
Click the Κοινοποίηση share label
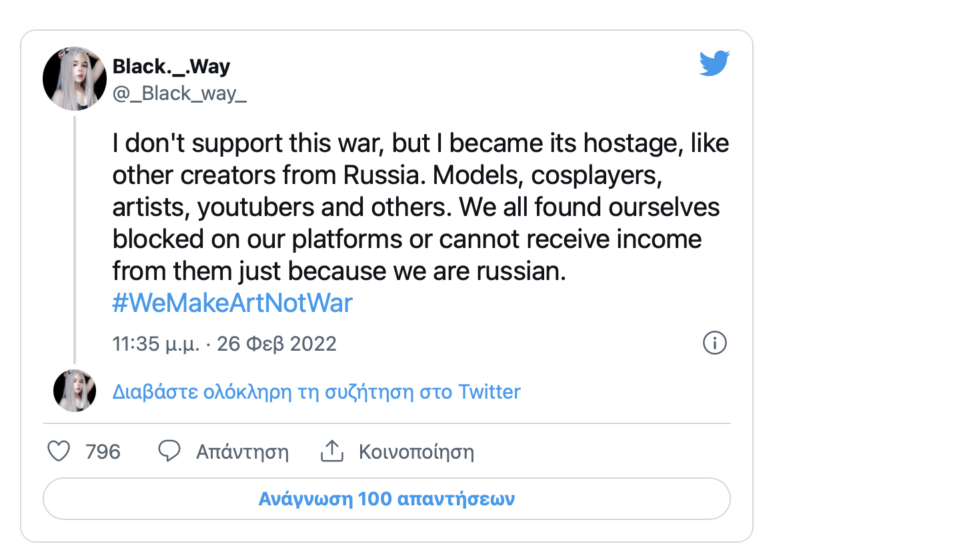(x=416, y=452)
